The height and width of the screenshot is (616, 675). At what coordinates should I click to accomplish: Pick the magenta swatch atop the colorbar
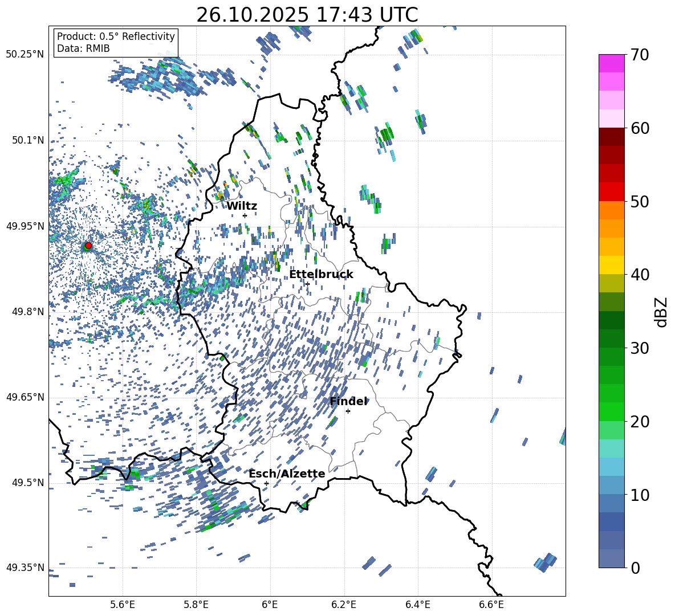612,63
